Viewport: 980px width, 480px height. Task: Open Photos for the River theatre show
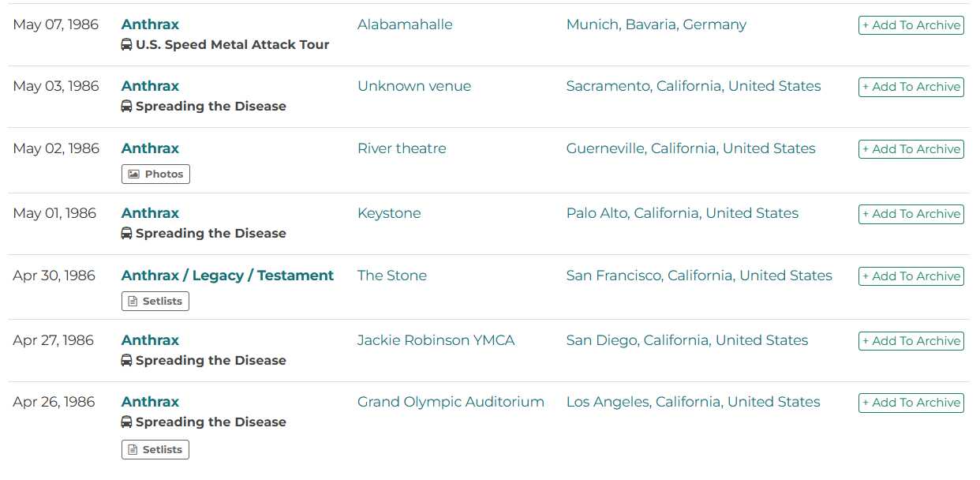coord(155,174)
